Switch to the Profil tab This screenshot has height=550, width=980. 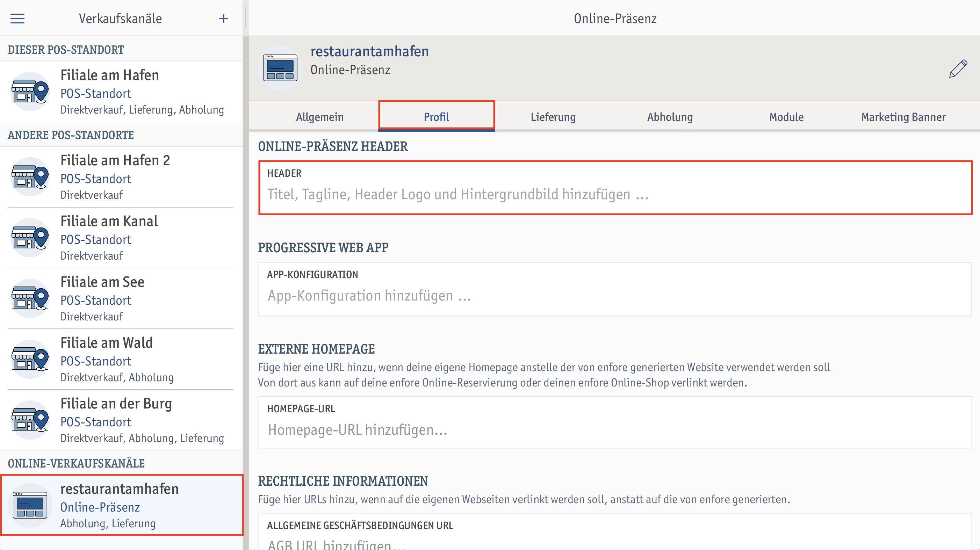[x=437, y=117]
